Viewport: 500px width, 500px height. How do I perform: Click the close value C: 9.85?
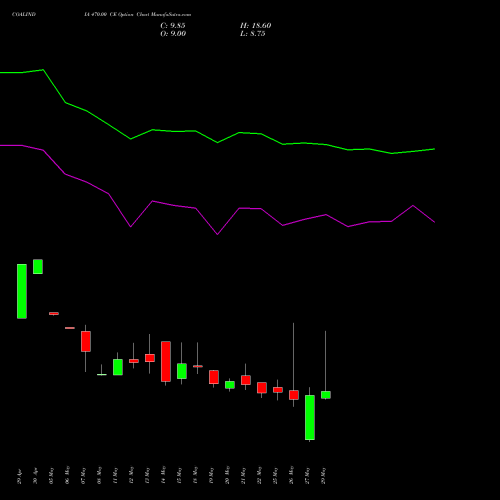pyautogui.click(x=173, y=26)
